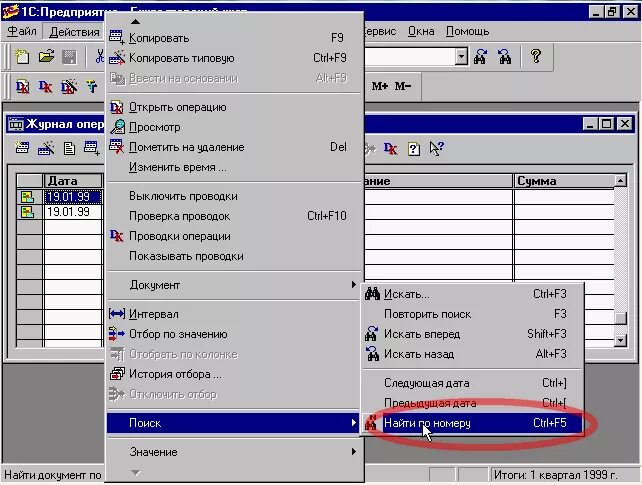Click the first Дк operation icon in second toolbar
Viewport: 642px width, 485px height.
pos(23,86)
